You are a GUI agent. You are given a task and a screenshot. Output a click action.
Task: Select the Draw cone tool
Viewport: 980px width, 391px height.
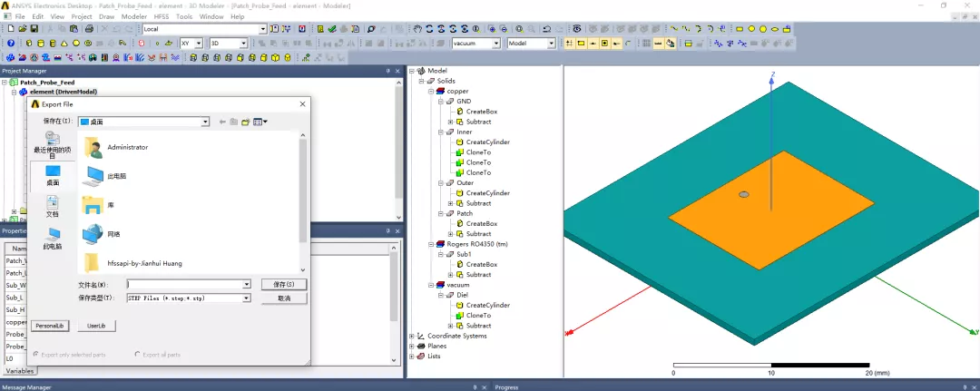(x=64, y=44)
